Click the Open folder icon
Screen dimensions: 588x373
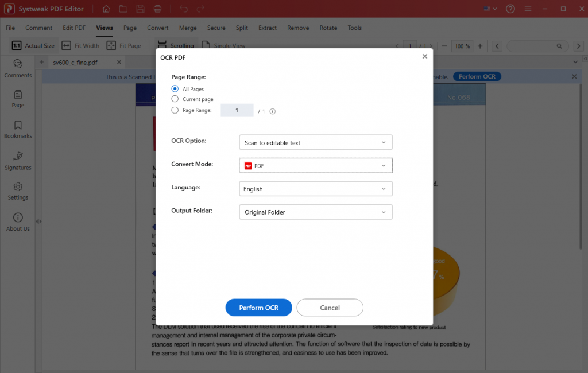[x=123, y=9]
